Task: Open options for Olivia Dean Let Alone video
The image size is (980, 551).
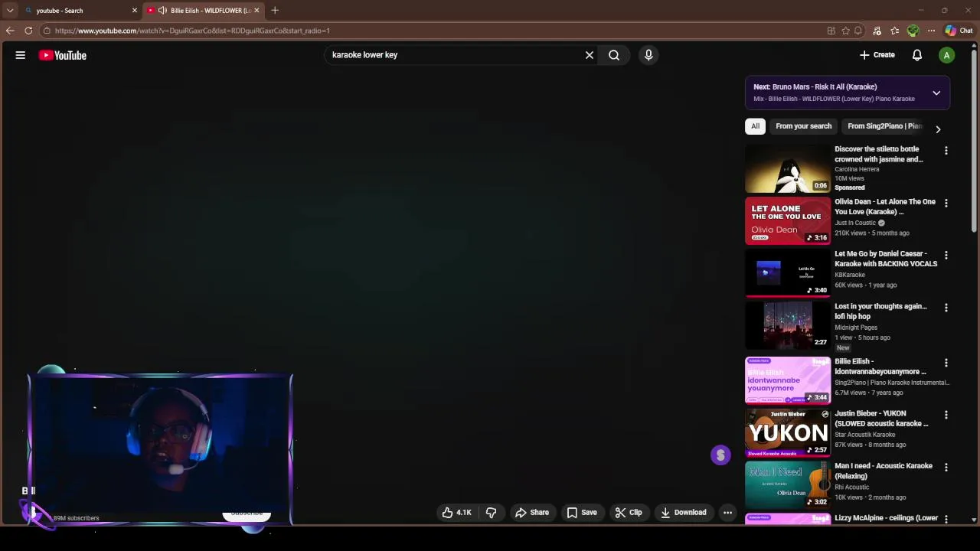Action: point(946,203)
